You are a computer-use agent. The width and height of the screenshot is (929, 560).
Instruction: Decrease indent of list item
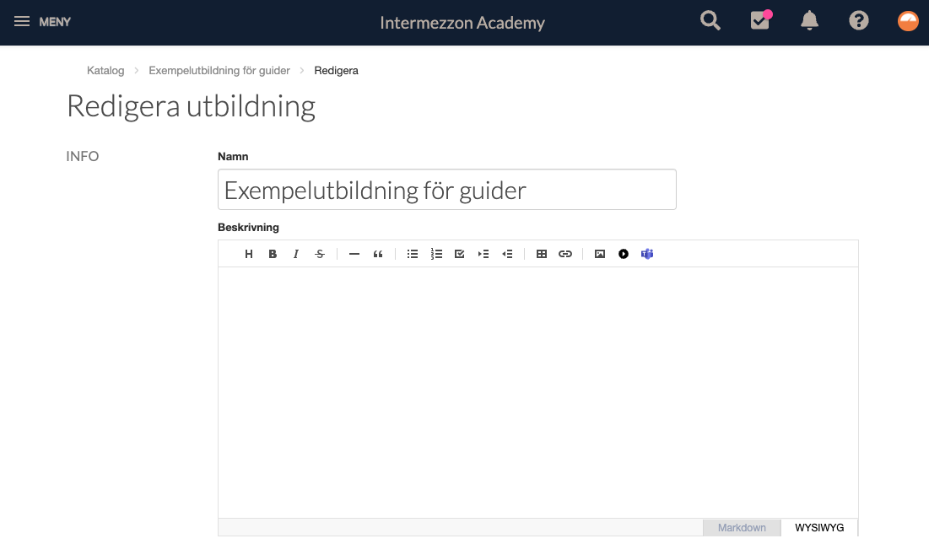pos(507,254)
